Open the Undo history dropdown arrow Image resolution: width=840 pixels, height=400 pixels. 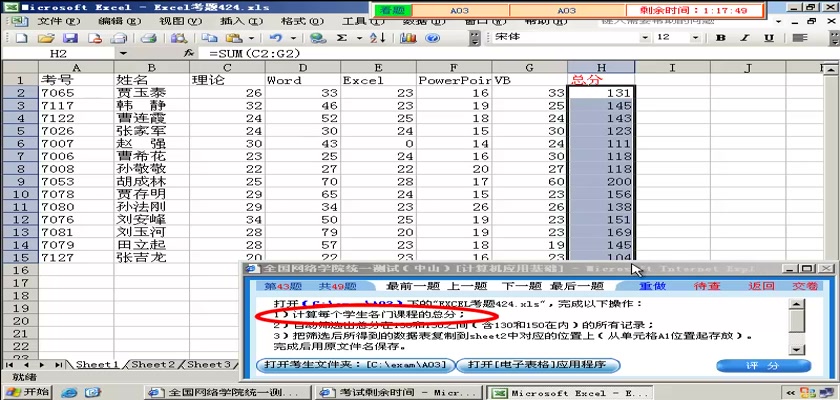pyautogui.click(x=293, y=38)
